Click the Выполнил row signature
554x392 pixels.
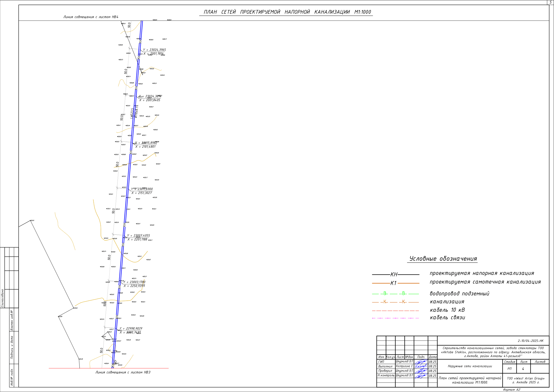(x=421, y=366)
